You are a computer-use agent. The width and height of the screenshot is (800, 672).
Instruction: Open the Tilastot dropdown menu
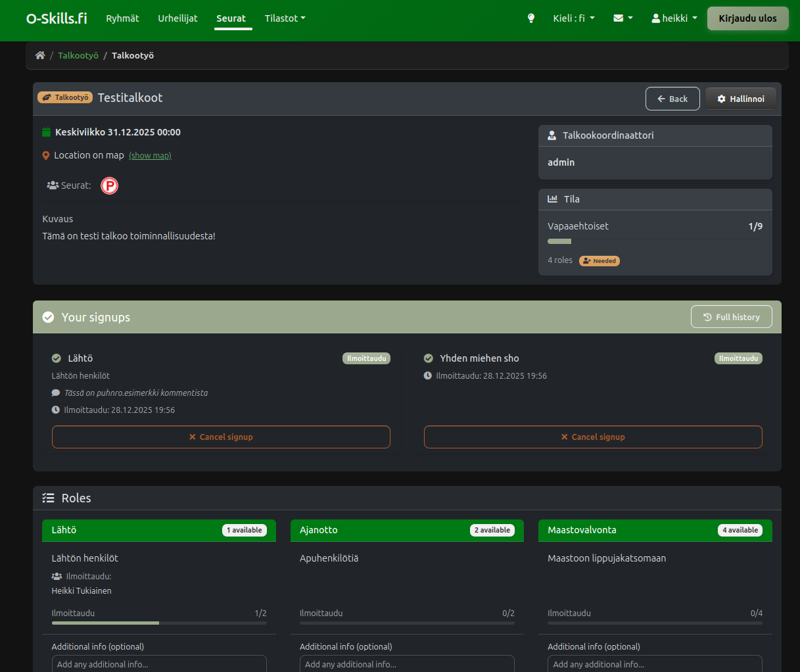[x=285, y=18]
